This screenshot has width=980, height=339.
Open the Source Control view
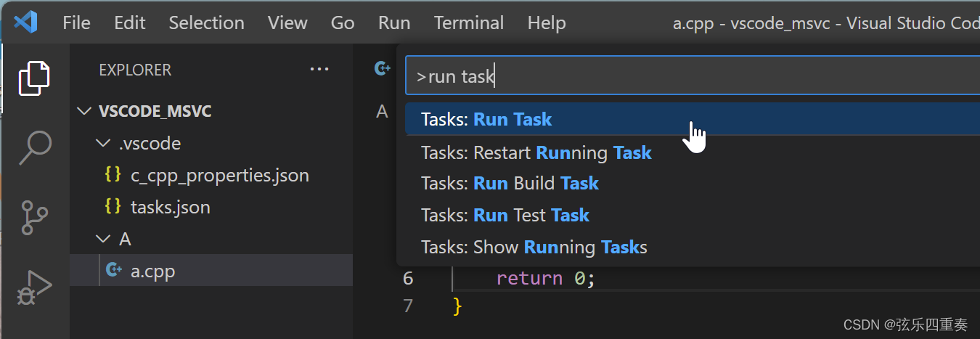point(34,217)
